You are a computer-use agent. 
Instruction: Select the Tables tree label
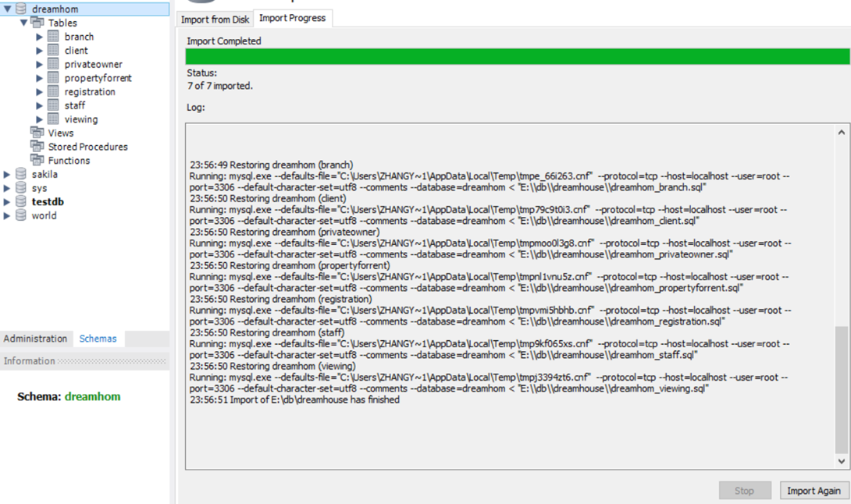tap(62, 23)
